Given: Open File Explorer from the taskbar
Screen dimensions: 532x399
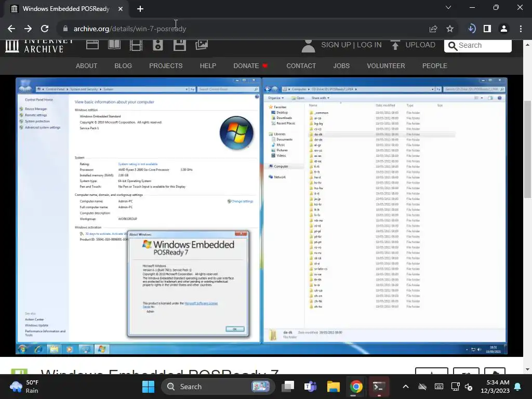Looking at the screenshot, I should (x=333, y=387).
